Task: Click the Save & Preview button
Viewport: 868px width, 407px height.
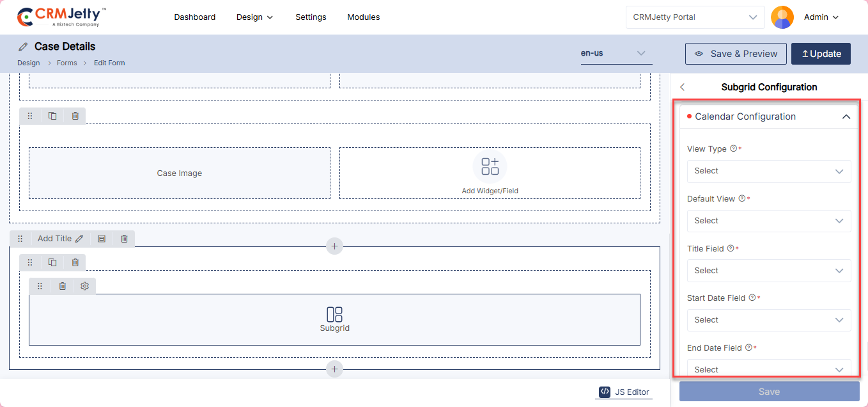Action: pyautogui.click(x=735, y=54)
